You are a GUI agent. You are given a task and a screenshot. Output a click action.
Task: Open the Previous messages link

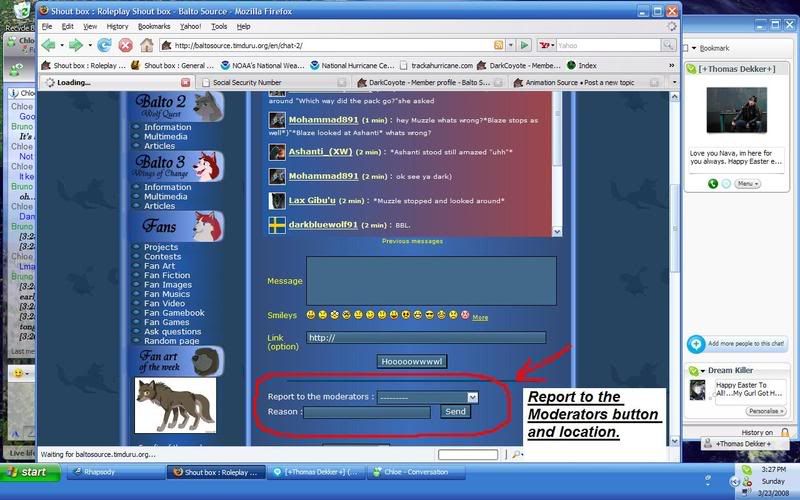412,241
